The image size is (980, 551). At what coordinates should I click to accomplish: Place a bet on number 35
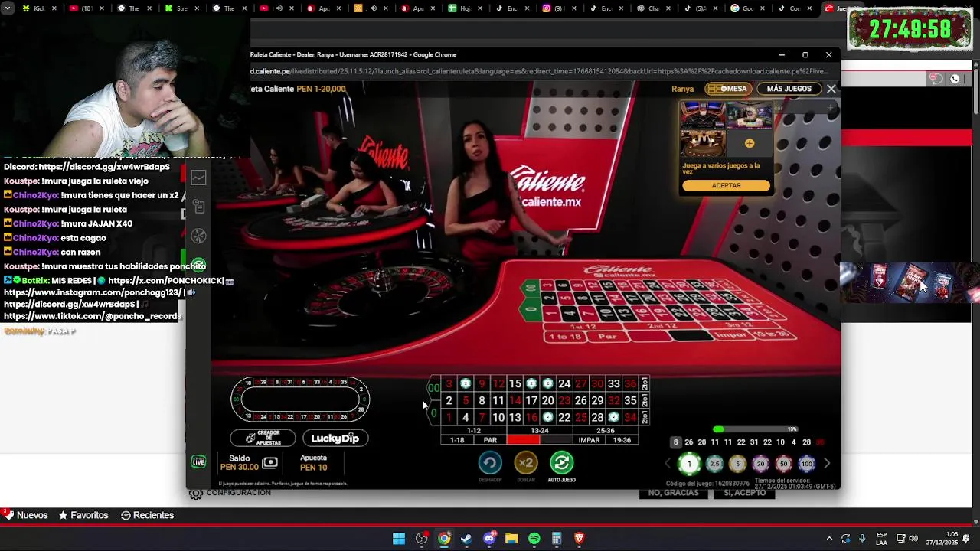point(630,400)
